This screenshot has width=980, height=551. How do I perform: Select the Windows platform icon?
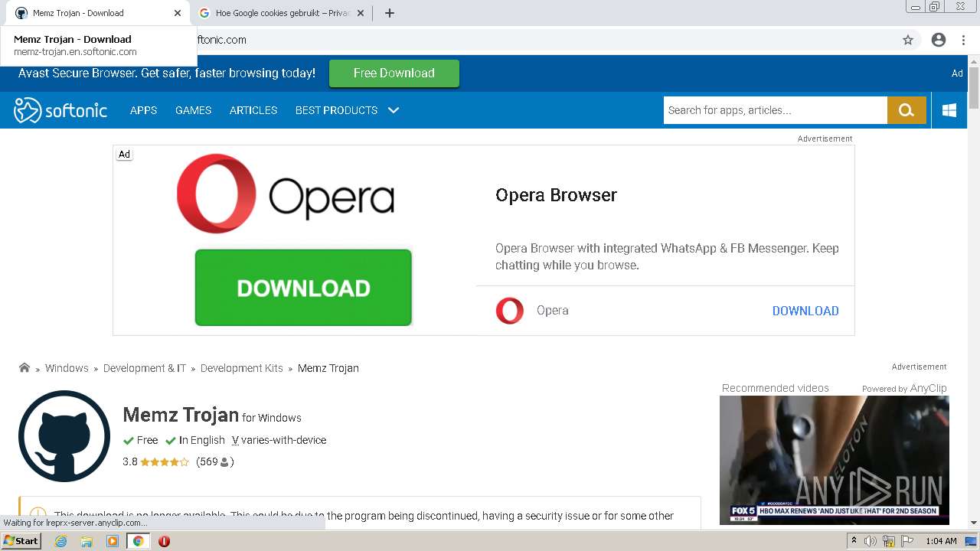[x=949, y=110]
